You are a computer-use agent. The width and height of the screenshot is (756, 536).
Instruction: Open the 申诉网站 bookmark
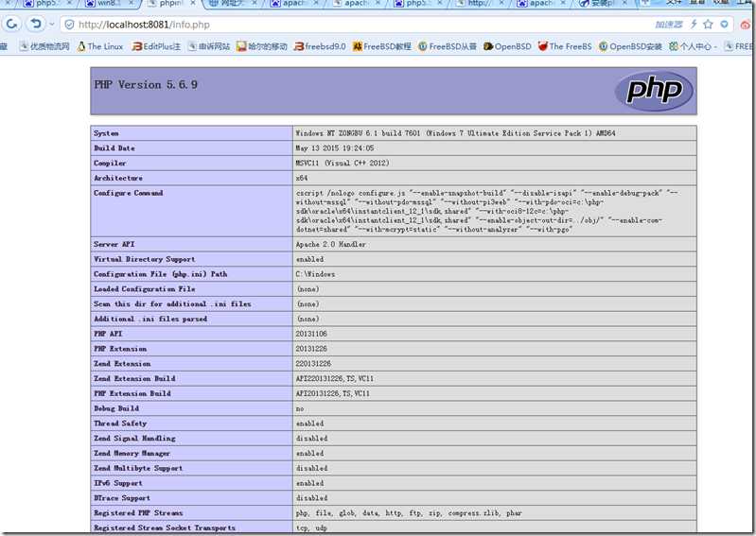pos(209,46)
